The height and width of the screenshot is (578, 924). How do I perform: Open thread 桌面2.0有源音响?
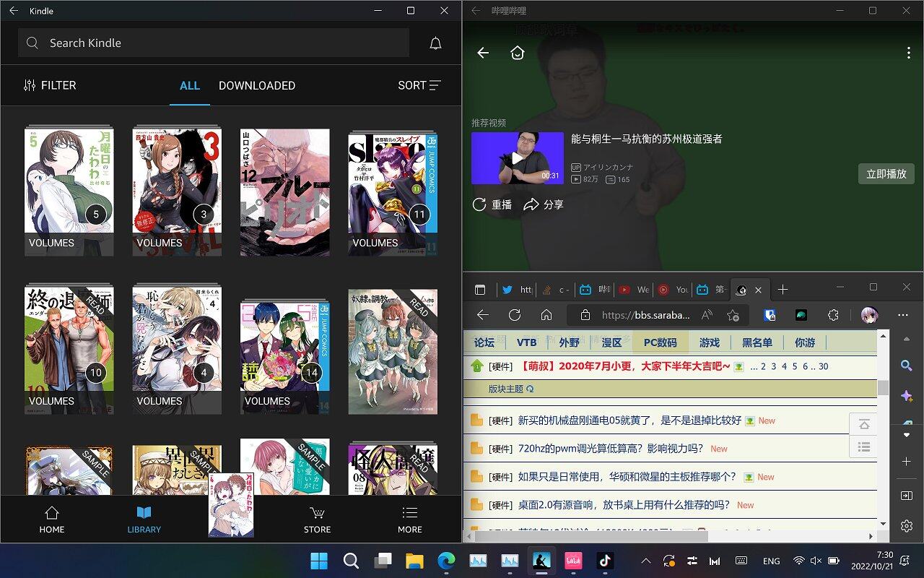pyautogui.click(x=624, y=505)
